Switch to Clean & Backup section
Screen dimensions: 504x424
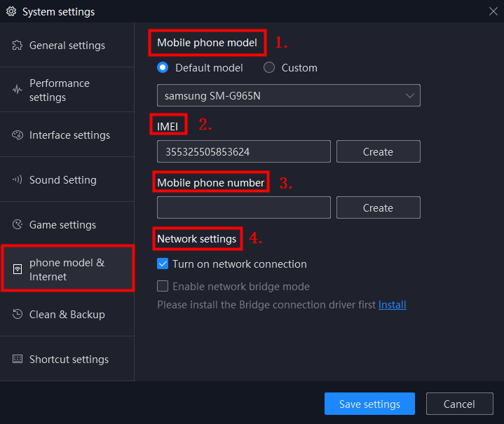67,314
